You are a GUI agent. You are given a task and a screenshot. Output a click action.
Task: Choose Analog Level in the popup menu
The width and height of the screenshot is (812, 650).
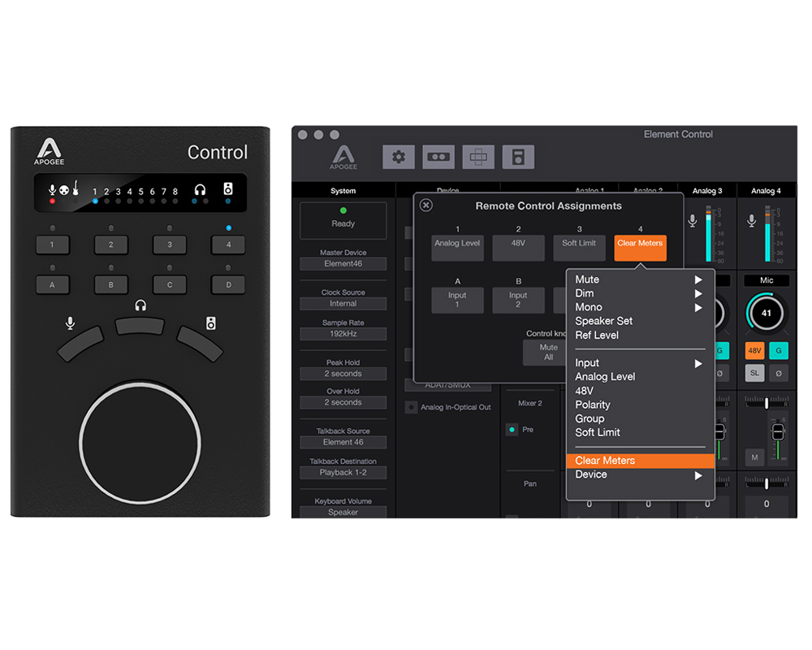point(640,377)
